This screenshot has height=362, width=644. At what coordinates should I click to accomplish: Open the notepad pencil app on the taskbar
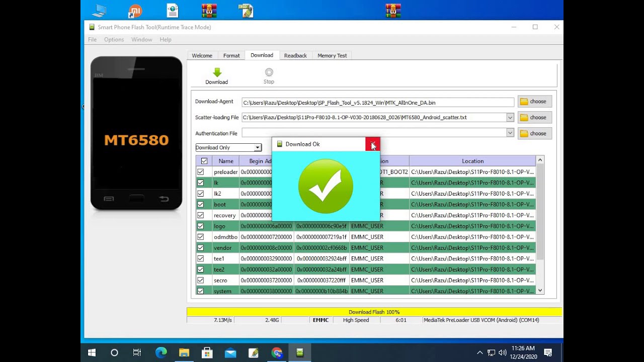click(x=254, y=353)
